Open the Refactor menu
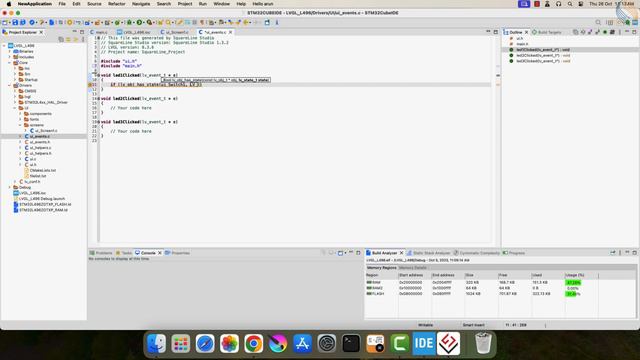Screen dimensions: 640x360 point(117,4)
